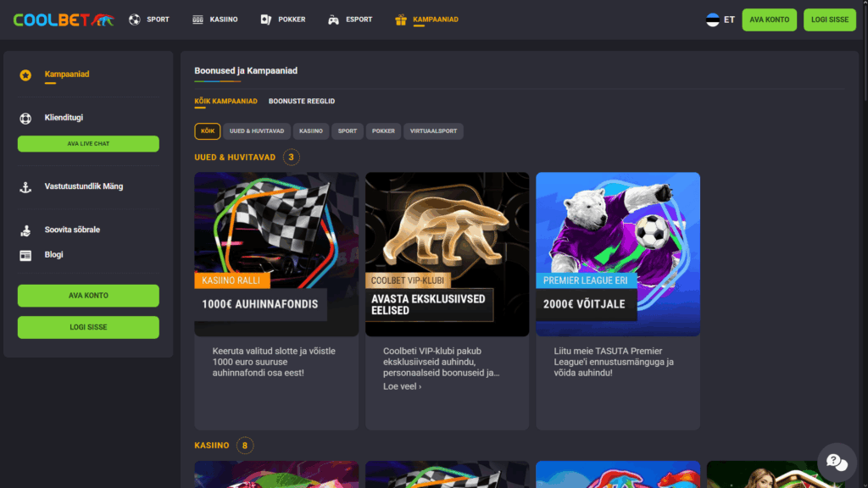This screenshot has height=488, width=868.
Task: Open Blogi using its sidebar icon
Action: tap(26, 254)
